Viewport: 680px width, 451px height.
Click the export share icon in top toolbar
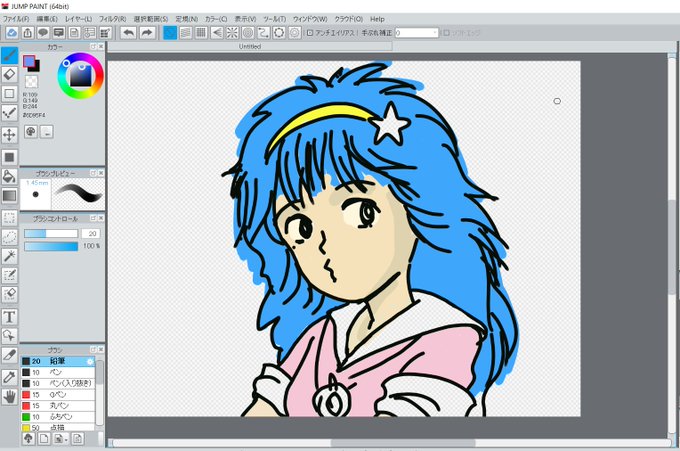click(27, 33)
